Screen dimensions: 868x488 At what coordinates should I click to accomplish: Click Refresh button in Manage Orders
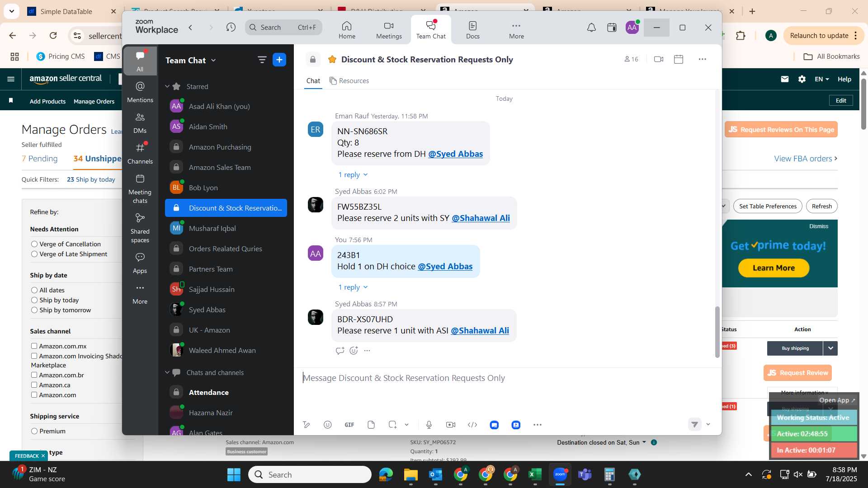tap(821, 206)
